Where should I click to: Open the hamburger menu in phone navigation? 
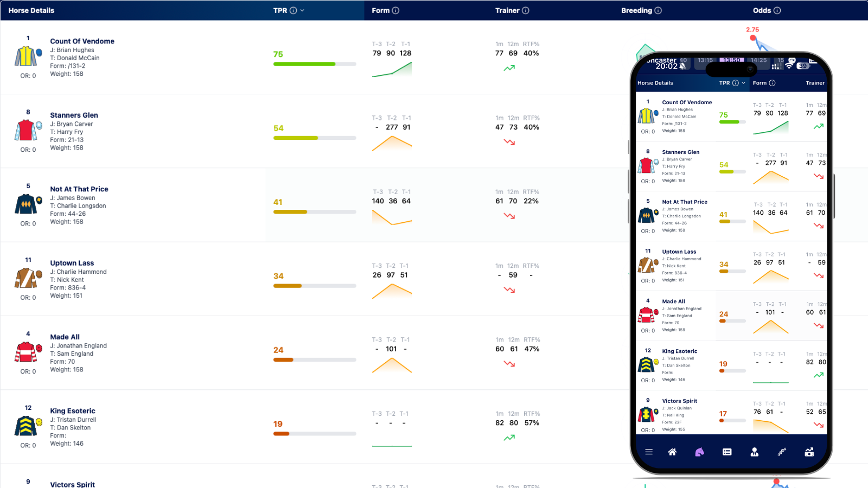pyautogui.click(x=649, y=452)
